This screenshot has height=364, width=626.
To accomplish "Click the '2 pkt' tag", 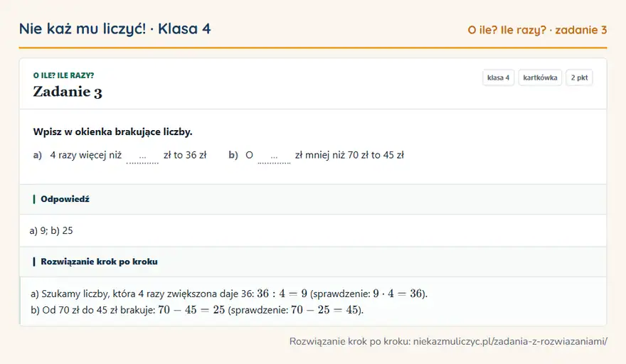I will coord(579,77).
